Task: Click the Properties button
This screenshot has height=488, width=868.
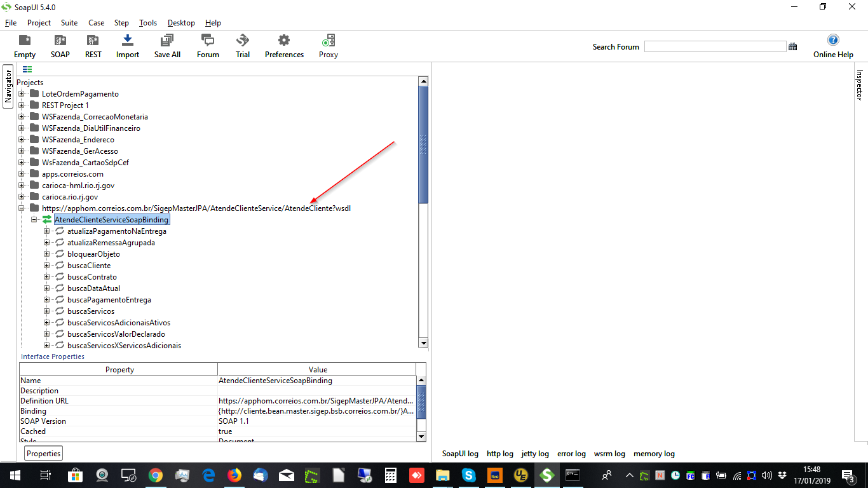Action: click(x=44, y=453)
